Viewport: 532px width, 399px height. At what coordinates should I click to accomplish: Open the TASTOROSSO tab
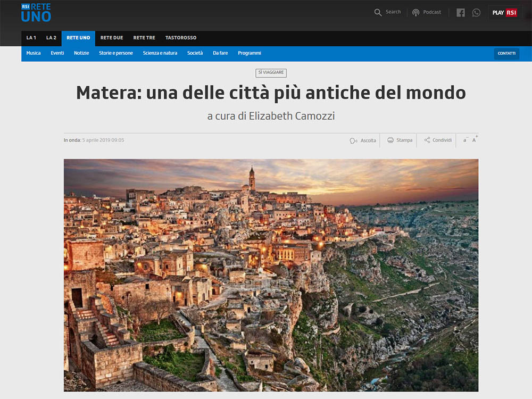click(x=181, y=38)
